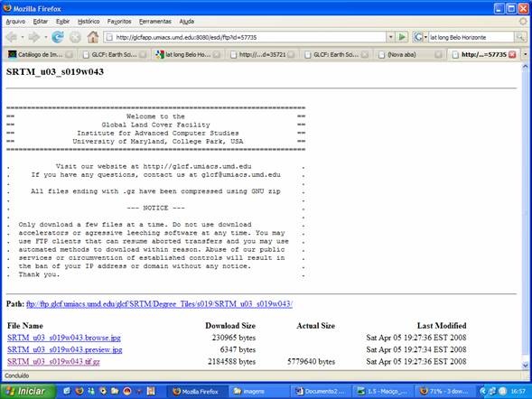Open the back history dropdown arrow
Viewport: 532px width, 399px height.
pyautogui.click(x=23, y=37)
